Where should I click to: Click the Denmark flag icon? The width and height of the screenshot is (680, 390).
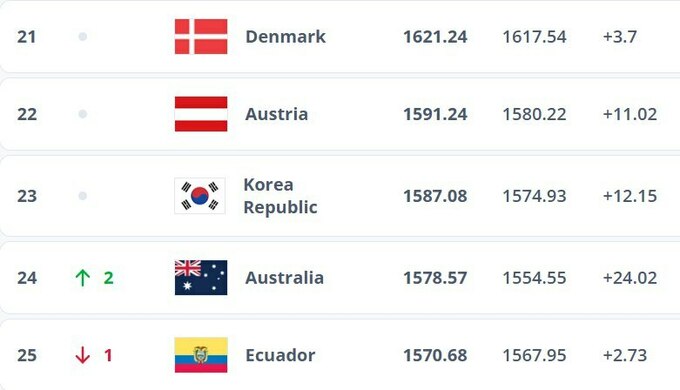(201, 36)
